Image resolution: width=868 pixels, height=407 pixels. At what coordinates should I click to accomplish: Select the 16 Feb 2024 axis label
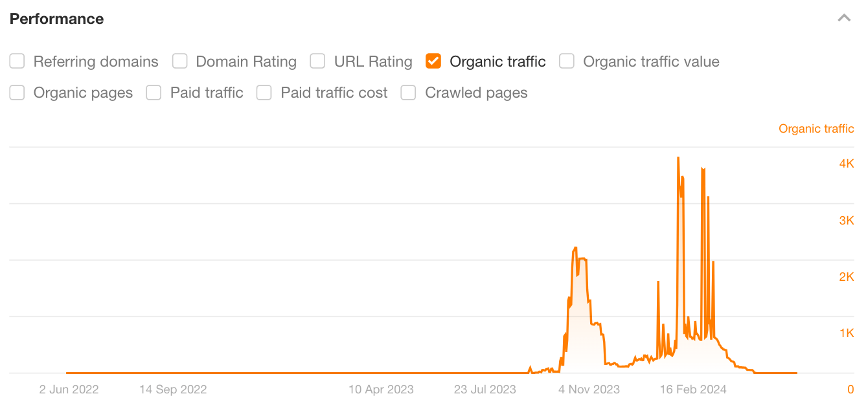click(692, 389)
